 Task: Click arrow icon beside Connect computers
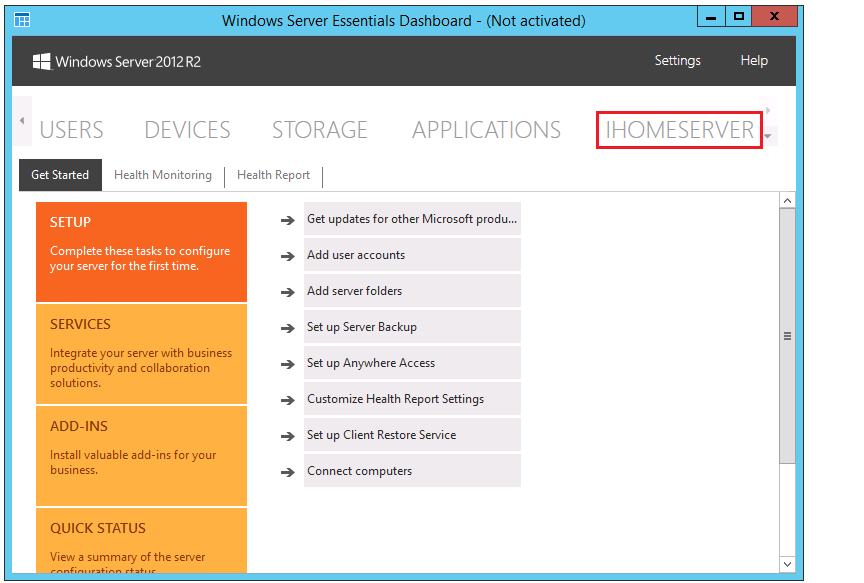pos(288,472)
